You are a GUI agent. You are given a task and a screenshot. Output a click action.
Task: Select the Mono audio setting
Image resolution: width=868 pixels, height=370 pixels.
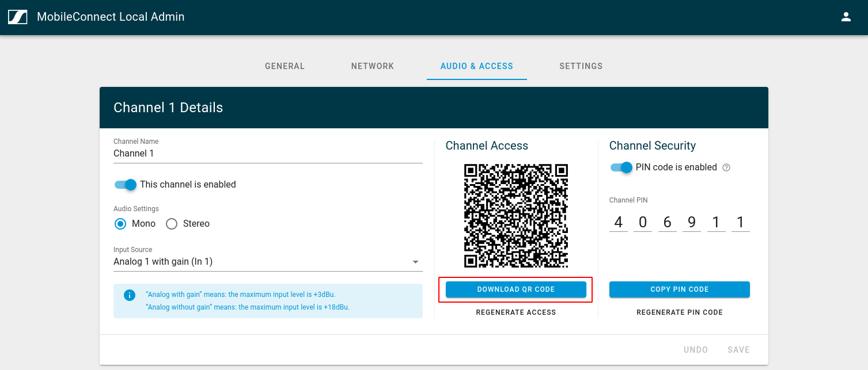click(x=120, y=224)
